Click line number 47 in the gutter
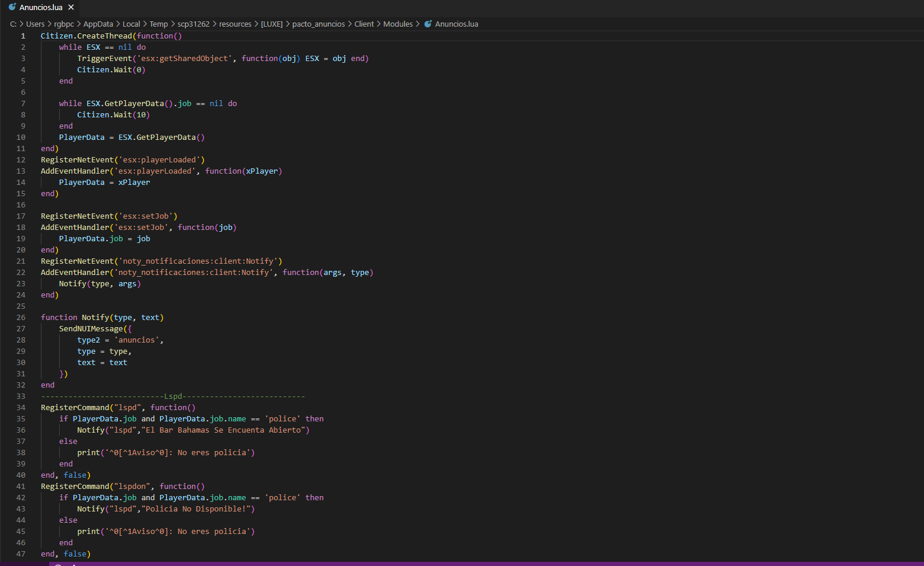The image size is (924, 566). [x=21, y=554]
